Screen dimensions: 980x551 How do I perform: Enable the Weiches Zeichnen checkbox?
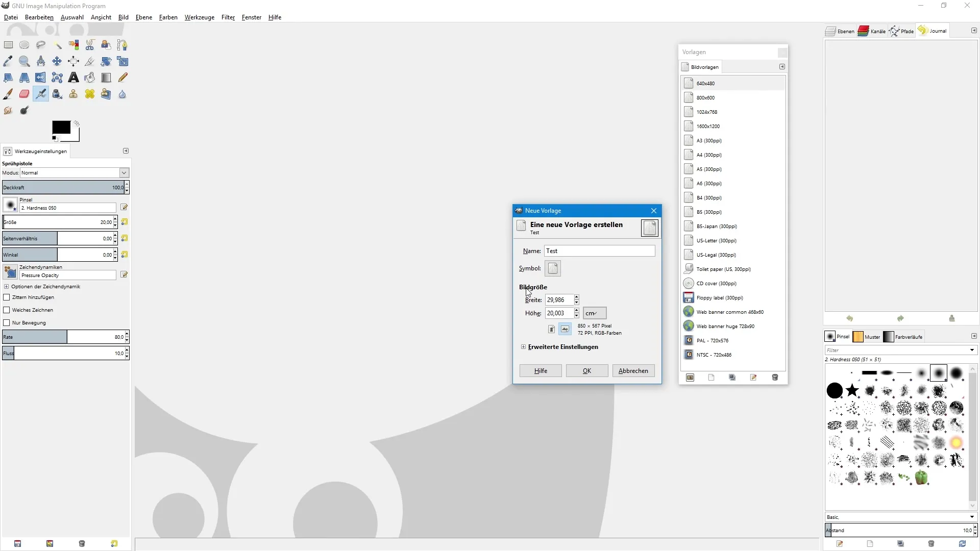tap(7, 310)
